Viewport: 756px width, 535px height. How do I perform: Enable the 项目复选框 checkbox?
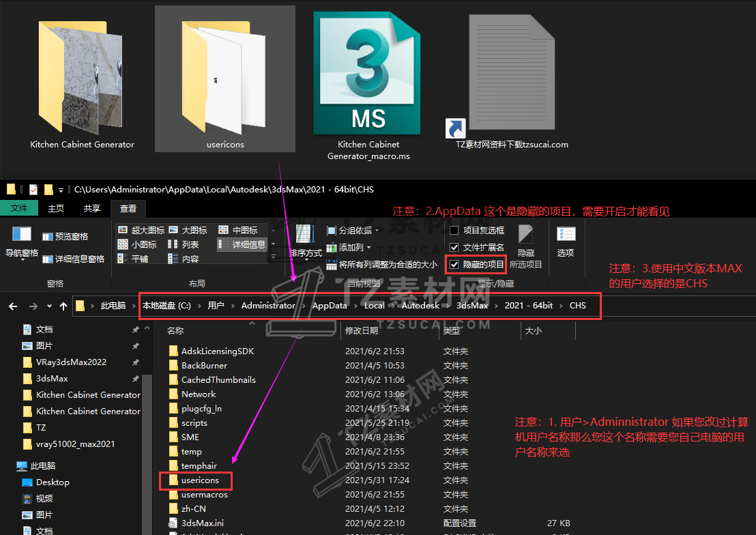pyautogui.click(x=454, y=231)
